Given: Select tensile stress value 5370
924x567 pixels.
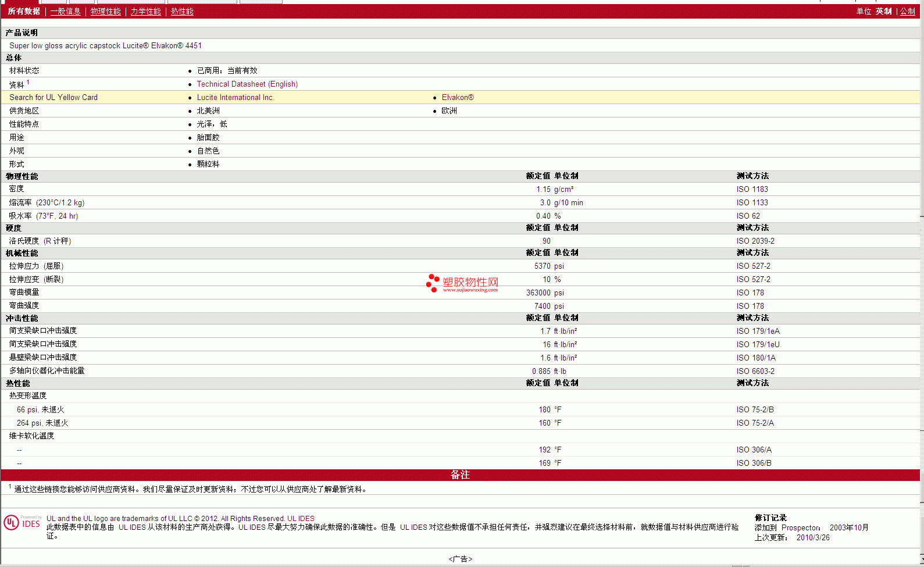Looking at the screenshot, I should [542, 266].
